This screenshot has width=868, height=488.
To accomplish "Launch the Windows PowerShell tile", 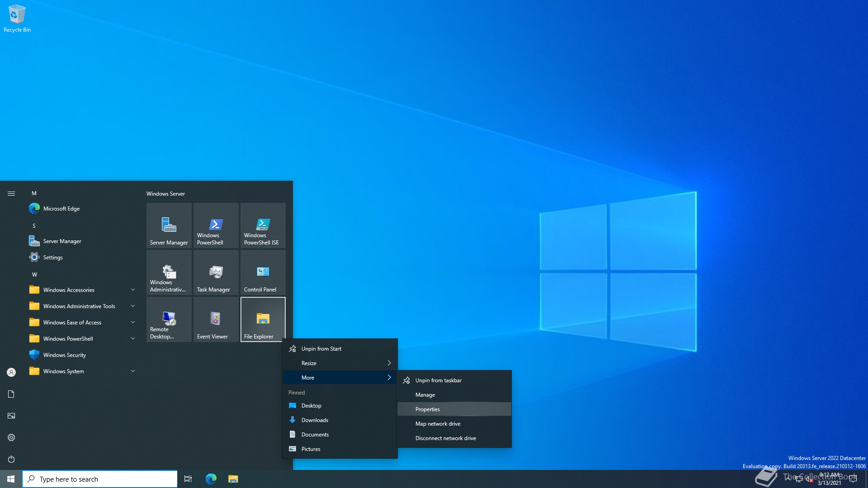I will tap(216, 225).
